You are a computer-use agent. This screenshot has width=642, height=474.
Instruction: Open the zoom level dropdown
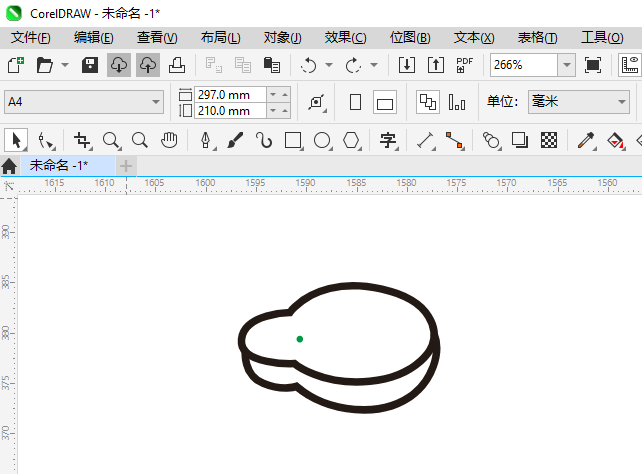click(566, 65)
